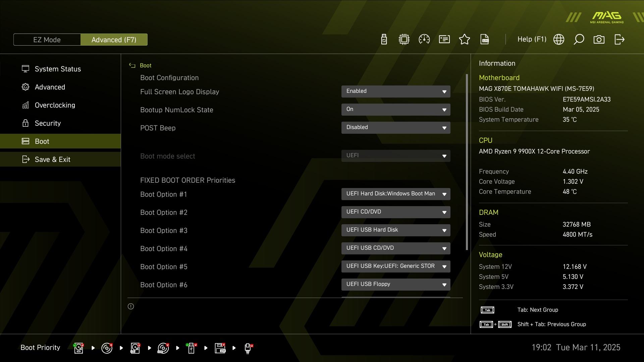Expand the POST Beep dropdown
644x362 pixels.
[396, 128]
